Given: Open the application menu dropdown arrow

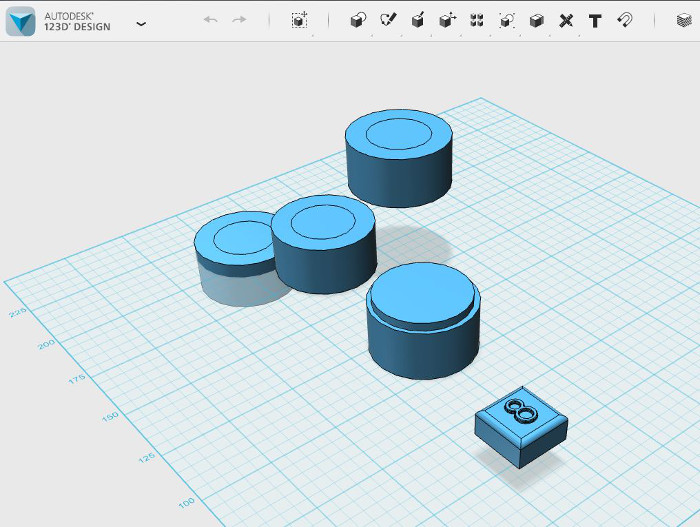Looking at the screenshot, I should [141, 24].
